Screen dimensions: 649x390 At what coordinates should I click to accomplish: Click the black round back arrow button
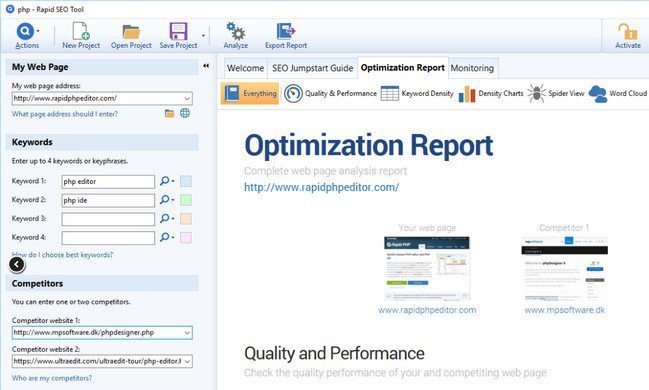click(x=17, y=264)
